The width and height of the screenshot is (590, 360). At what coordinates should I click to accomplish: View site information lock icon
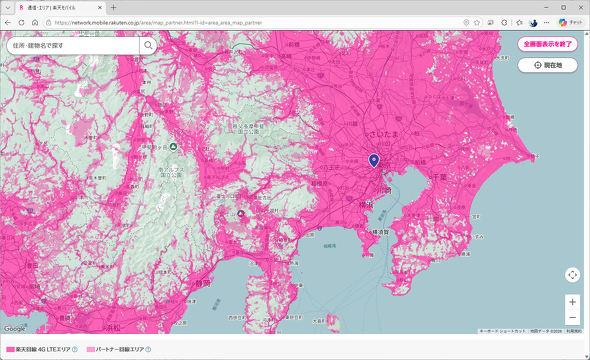pos(48,23)
